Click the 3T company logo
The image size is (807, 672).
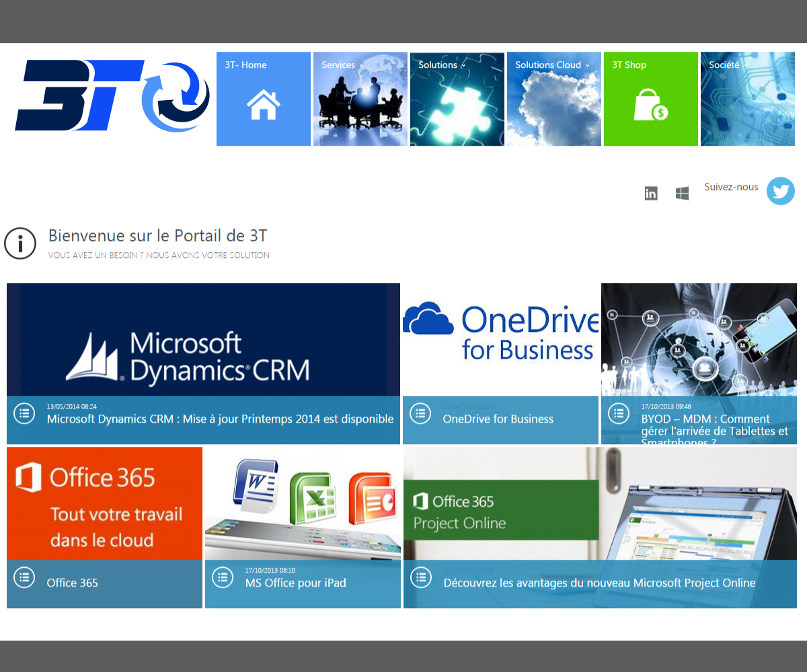(x=112, y=95)
